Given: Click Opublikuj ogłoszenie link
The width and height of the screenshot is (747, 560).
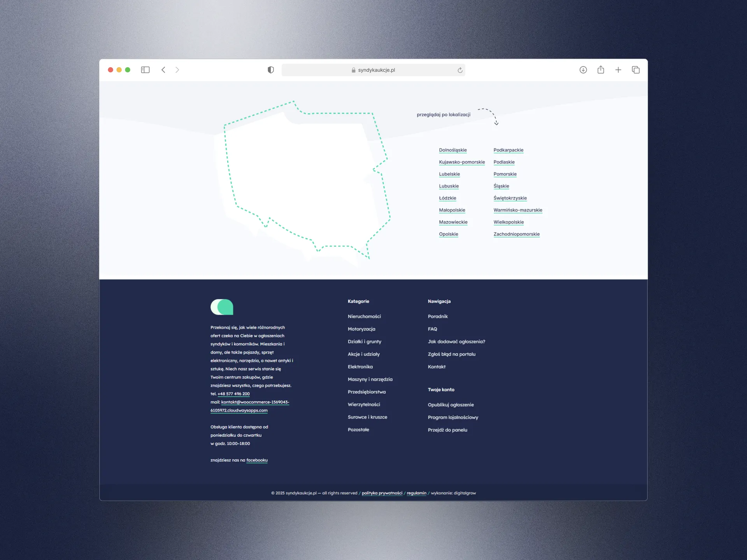Looking at the screenshot, I should pyautogui.click(x=451, y=405).
